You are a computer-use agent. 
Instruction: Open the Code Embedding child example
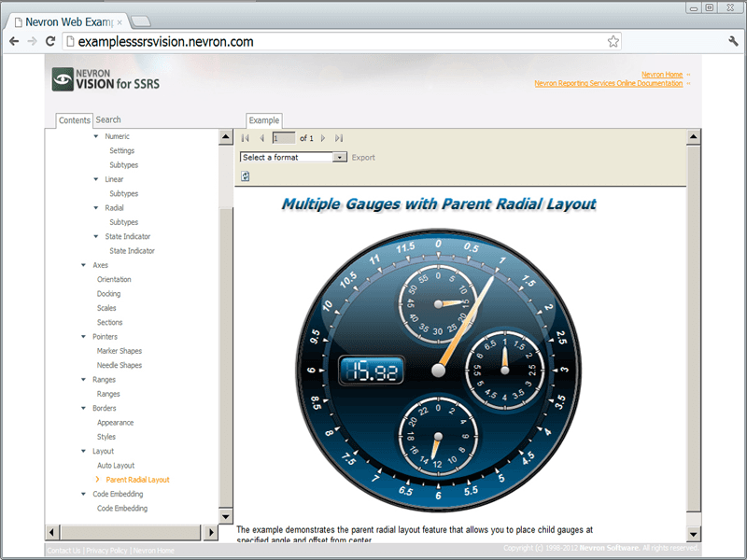(x=122, y=508)
